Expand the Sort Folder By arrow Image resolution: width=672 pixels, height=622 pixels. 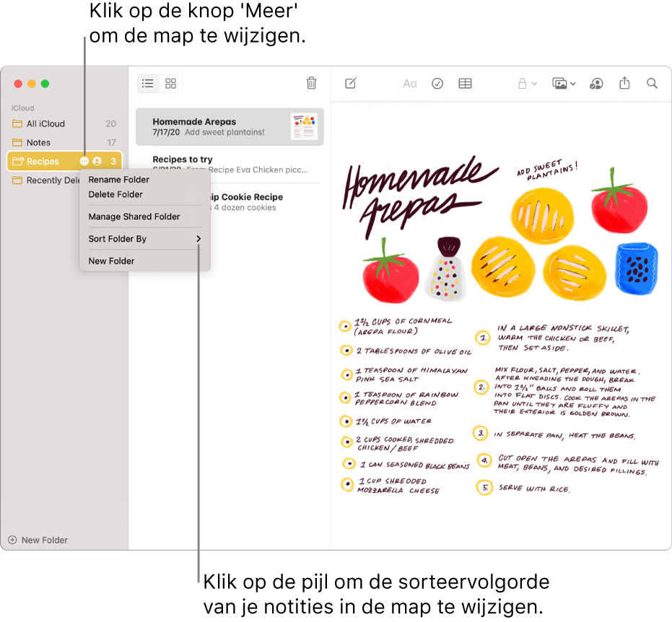click(198, 239)
